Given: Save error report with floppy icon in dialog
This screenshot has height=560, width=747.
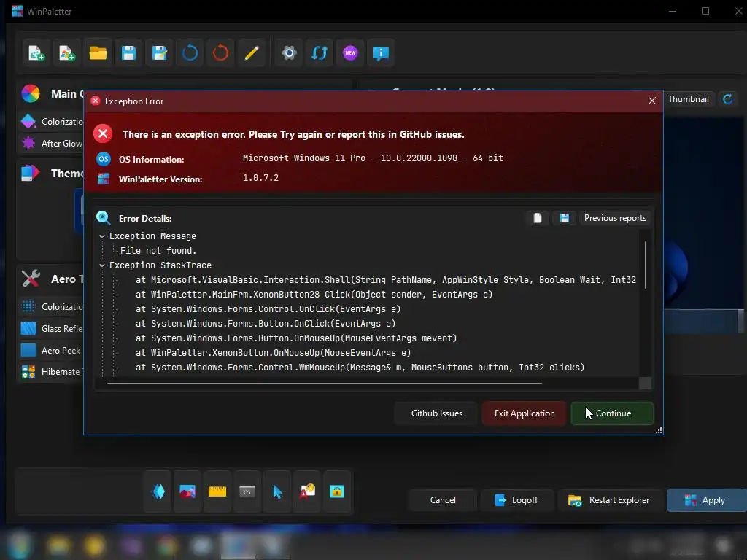Looking at the screenshot, I should 565,218.
